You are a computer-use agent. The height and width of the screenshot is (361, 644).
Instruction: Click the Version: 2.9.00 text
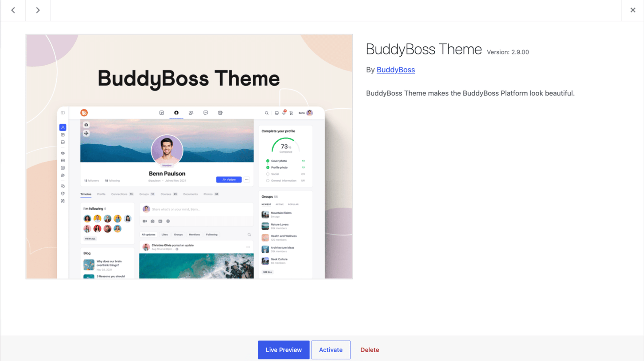[508, 52]
